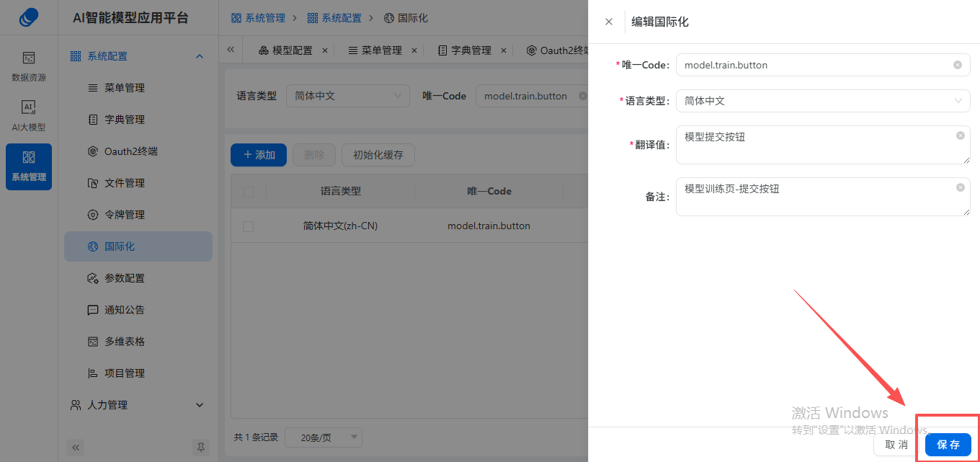
Task: Open 菜单管理 in the side menu
Action: (x=138, y=88)
